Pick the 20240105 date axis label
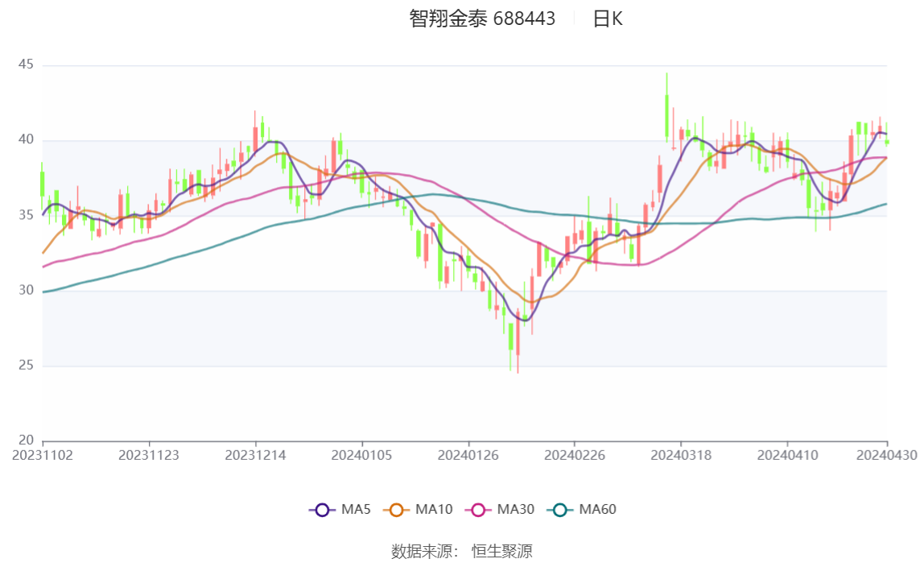Image resolution: width=924 pixels, height=563 pixels. click(x=361, y=455)
